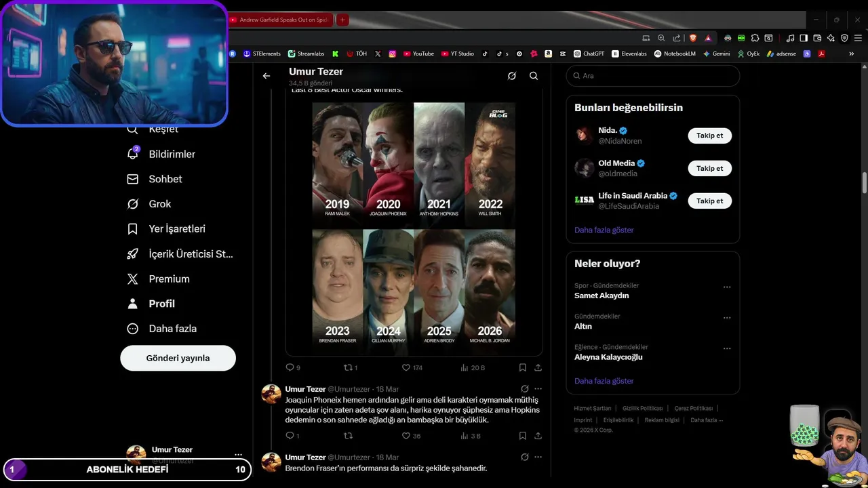Image resolution: width=868 pixels, height=488 pixels.
Task: Ask Grok about the Brendon Fraser post
Action: [524, 457]
